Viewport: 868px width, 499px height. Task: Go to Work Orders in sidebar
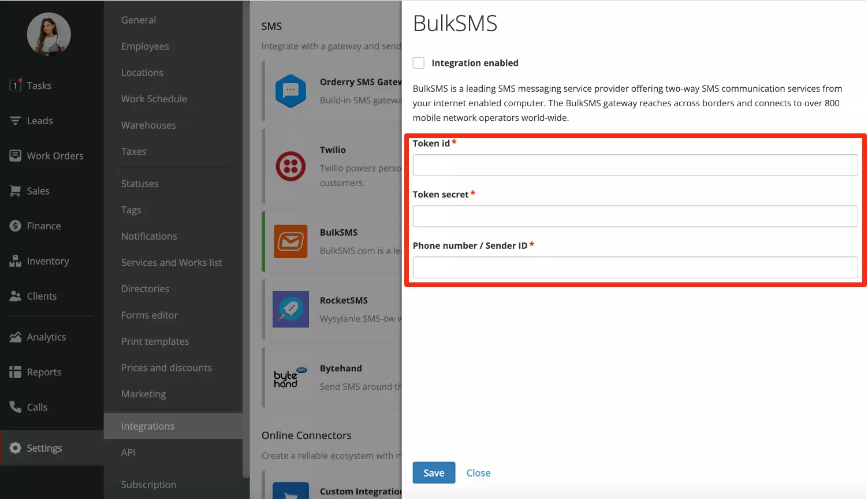click(x=55, y=156)
